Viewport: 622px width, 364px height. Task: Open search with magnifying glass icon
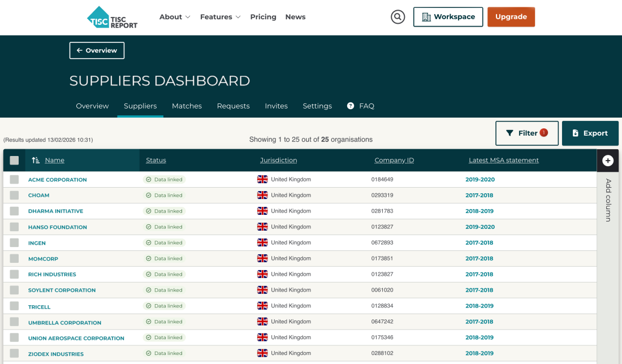coord(398,17)
